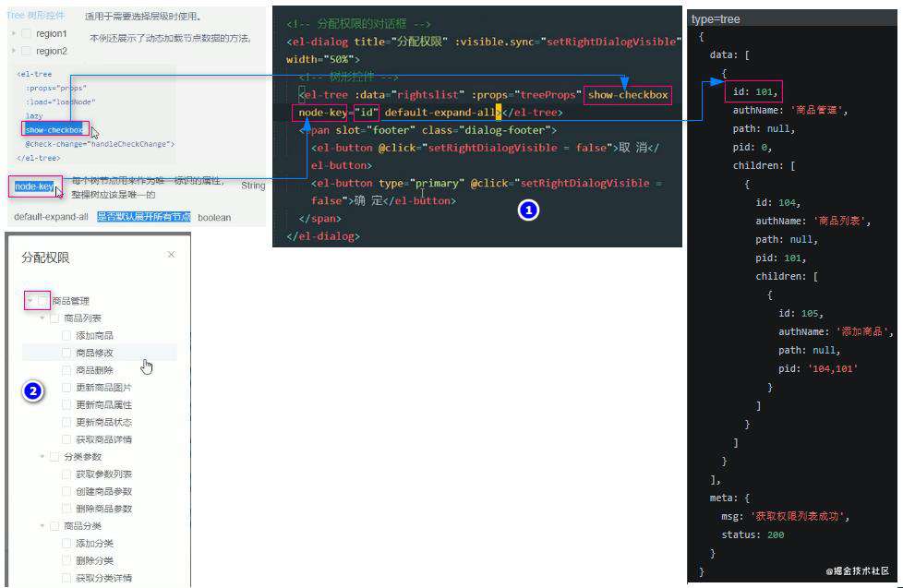Viewport: 903px width, 588px height.
Task: Click default-expand-all in the docs table
Action: (52, 217)
